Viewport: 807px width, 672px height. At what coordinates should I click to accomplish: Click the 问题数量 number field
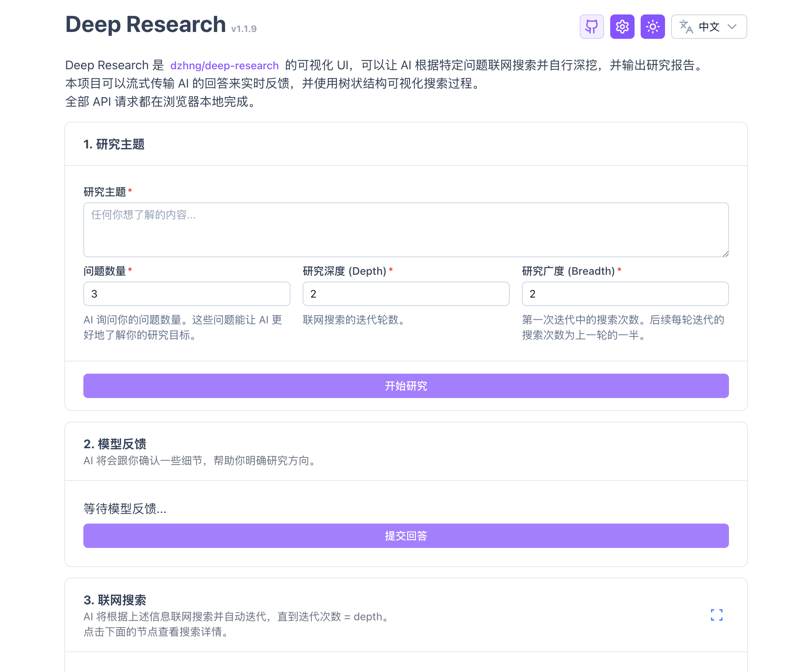187,293
